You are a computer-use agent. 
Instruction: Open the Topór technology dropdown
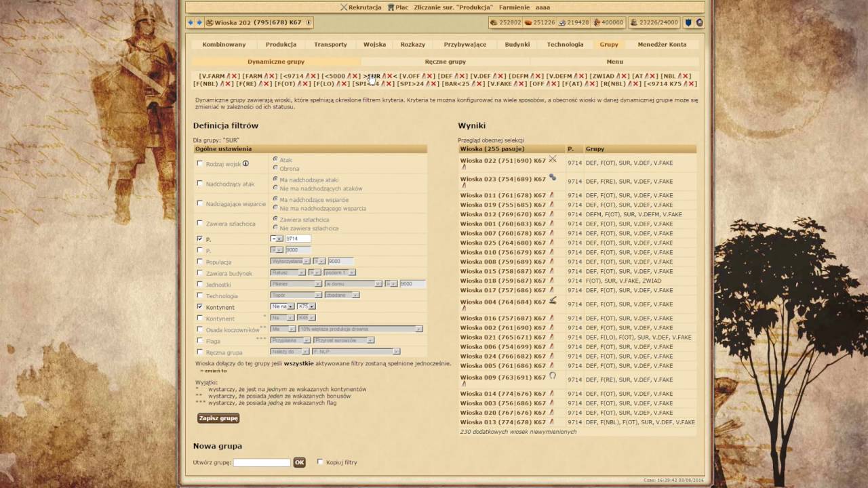(x=296, y=295)
